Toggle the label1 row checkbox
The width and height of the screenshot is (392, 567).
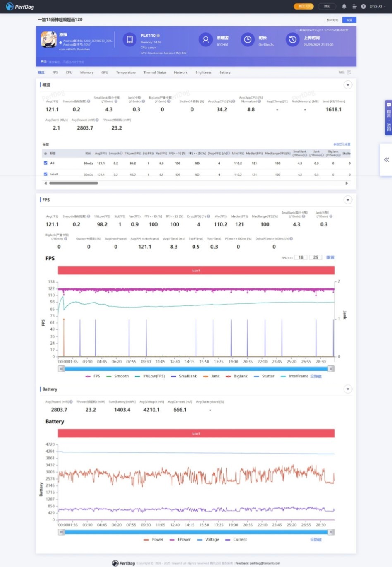click(45, 174)
